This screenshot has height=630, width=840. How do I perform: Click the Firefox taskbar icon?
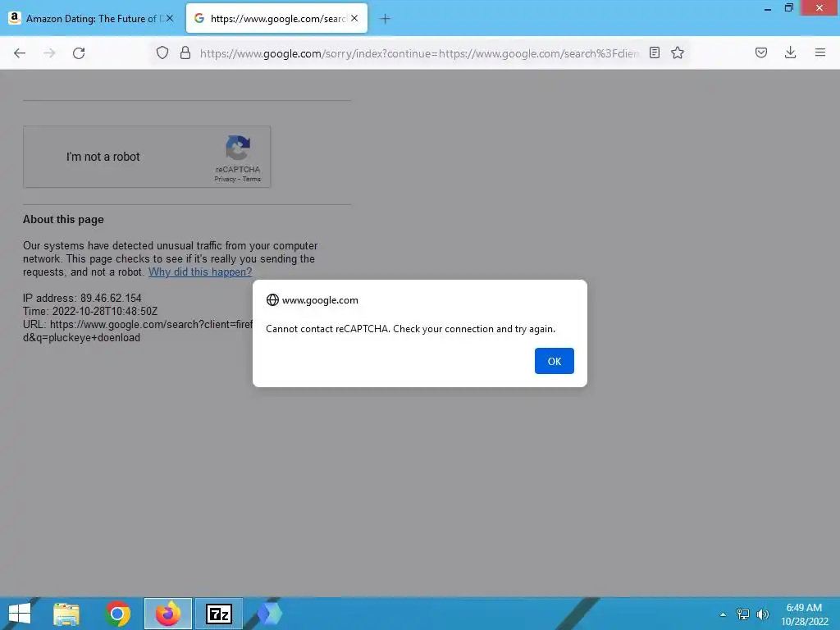coord(167,614)
